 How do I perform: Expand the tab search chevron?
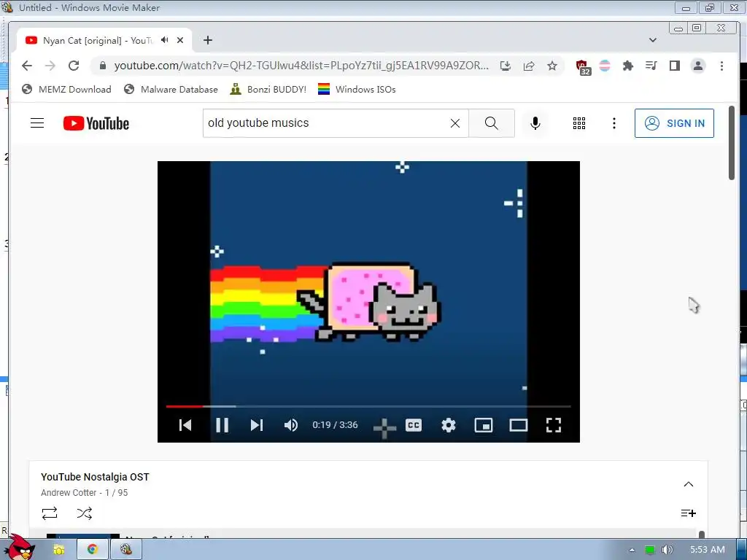[x=653, y=40]
